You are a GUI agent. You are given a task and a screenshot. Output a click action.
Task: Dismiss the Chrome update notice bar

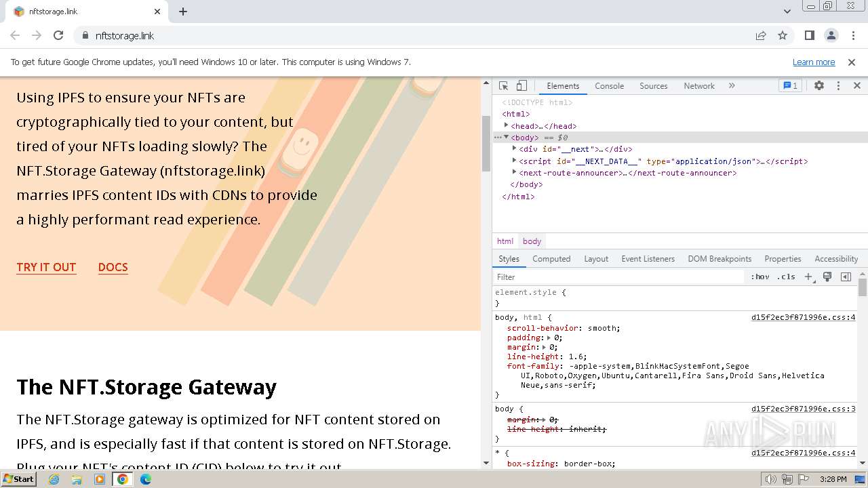[852, 62]
